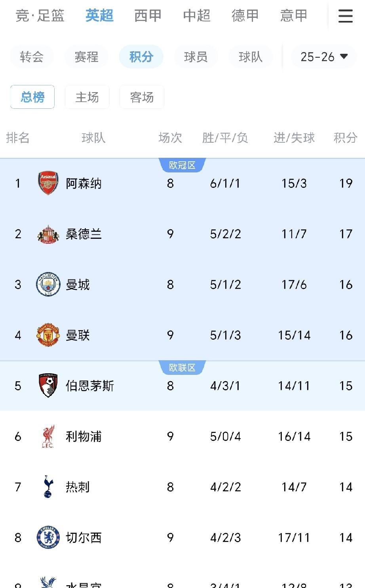The height and width of the screenshot is (588, 365).
Task: Switch to the 西甲 league tab
Action: click(148, 16)
